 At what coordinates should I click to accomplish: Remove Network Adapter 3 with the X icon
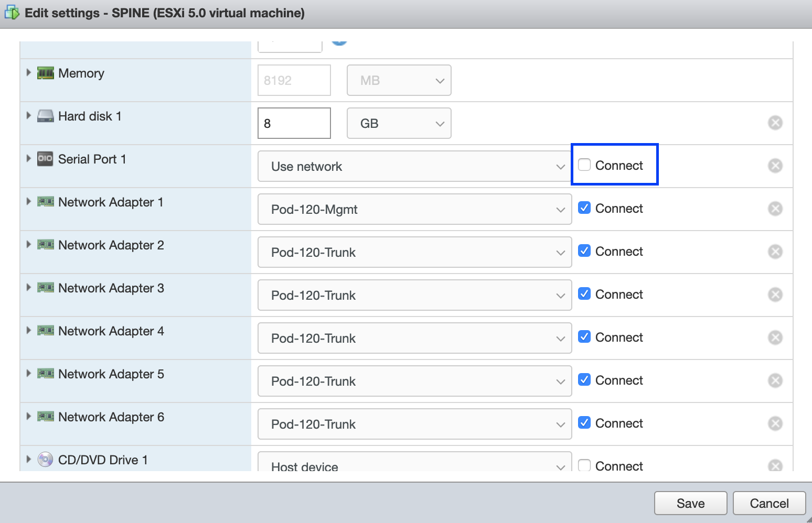tap(775, 295)
